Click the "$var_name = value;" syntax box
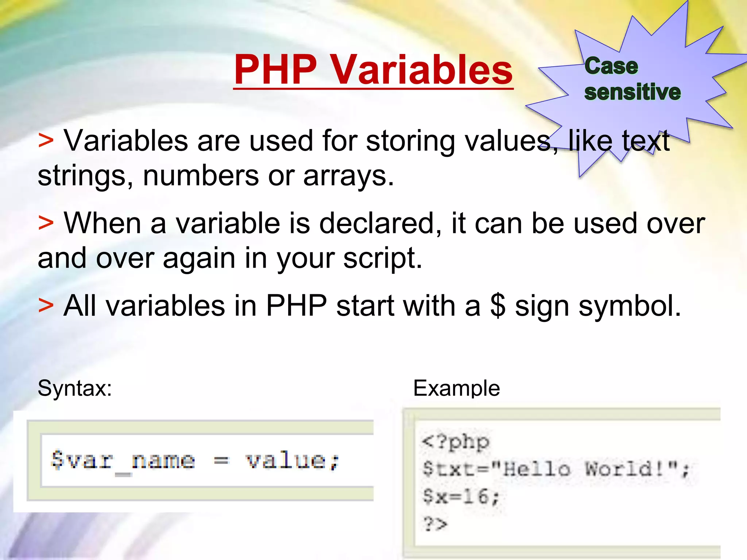Image resolution: width=747 pixels, height=560 pixels. pos(200,460)
